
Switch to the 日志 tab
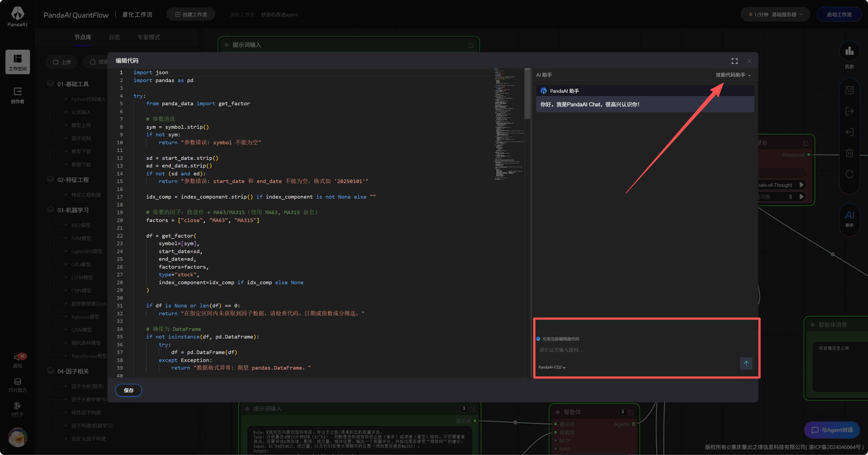tap(114, 37)
